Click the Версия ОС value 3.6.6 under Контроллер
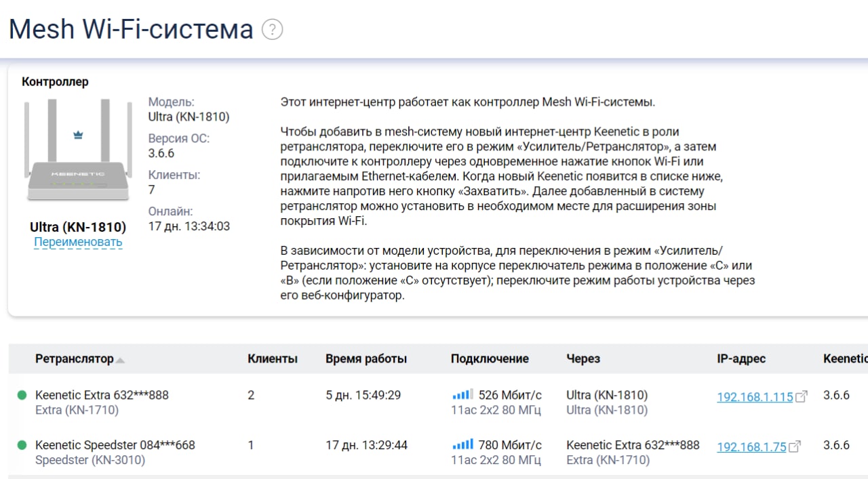Viewport: 868px width, 479px height. coord(161,153)
